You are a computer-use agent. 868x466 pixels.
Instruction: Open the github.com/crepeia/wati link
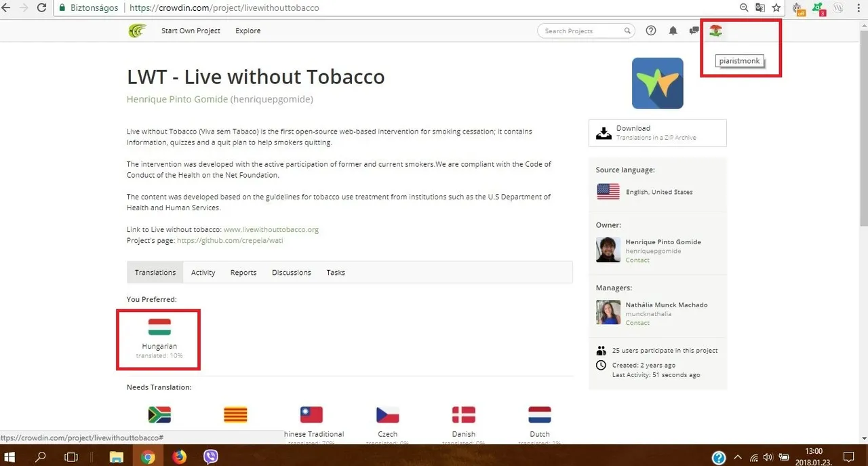point(230,240)
